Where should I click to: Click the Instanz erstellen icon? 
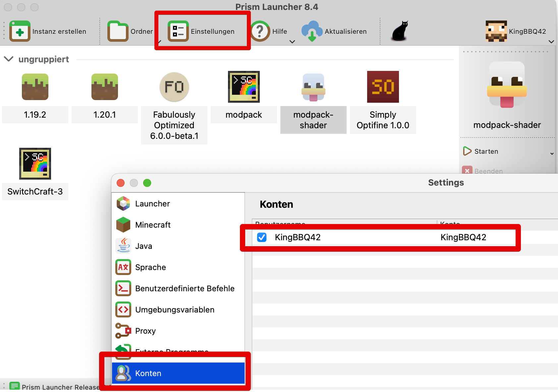coord(20,31)
